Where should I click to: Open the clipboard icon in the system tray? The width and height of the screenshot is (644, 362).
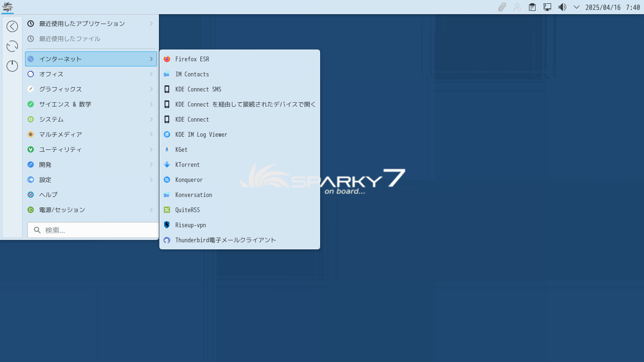click(532, 7)
